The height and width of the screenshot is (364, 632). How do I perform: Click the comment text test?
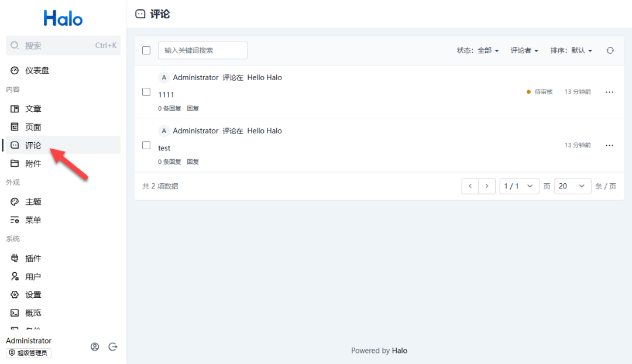[x=164, y=148]
